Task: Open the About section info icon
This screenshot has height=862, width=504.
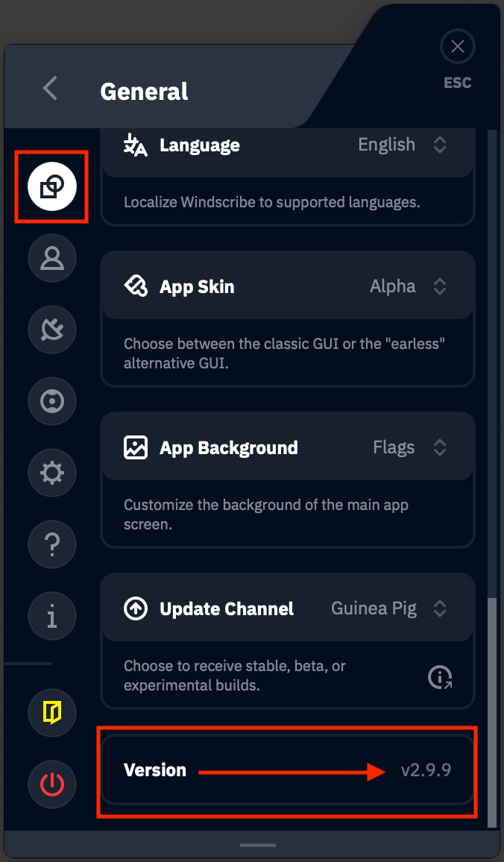Action: pos(51,616)
